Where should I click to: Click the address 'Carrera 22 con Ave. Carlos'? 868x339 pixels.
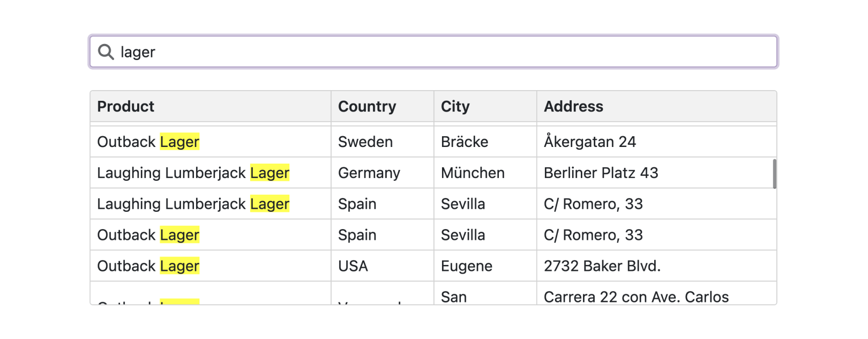click(x=636, y=297)
